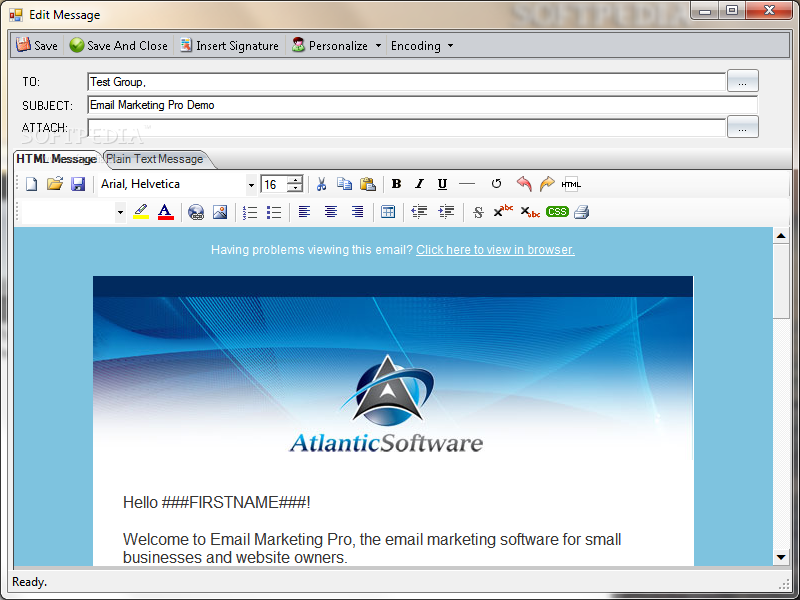
Task: Click the 'Welcome to Email Marketing Pro' paragraph
Action: 372,548
